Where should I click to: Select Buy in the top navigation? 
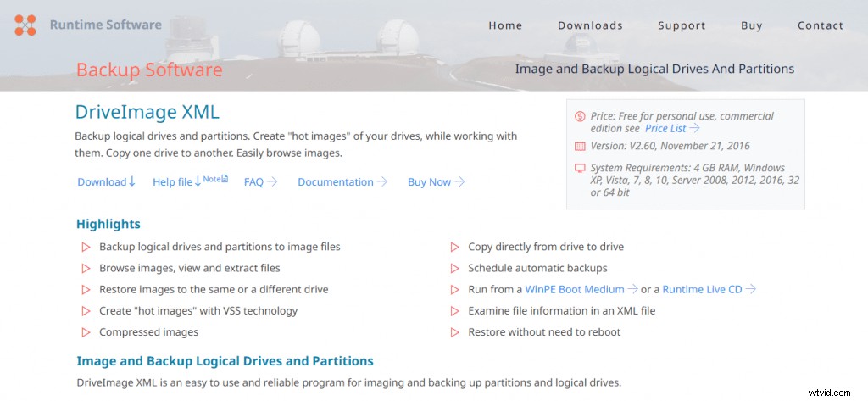(751, 25)
